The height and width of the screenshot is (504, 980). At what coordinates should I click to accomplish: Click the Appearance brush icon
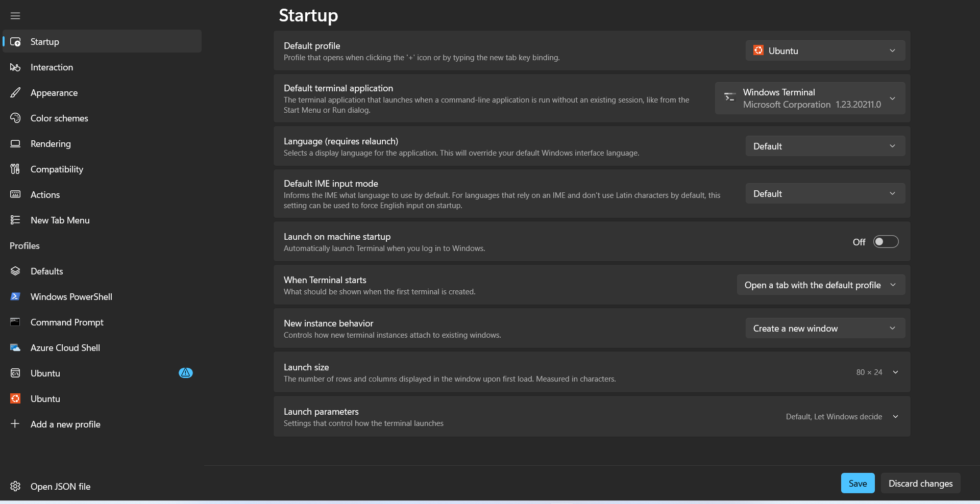[15, 93]
